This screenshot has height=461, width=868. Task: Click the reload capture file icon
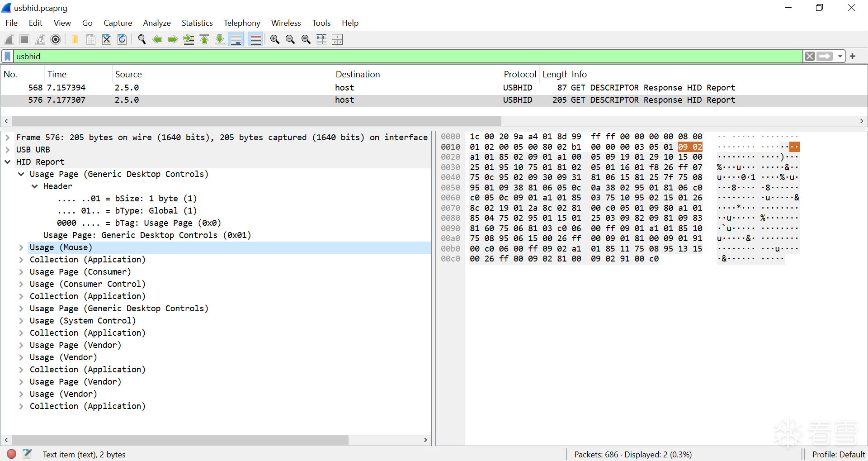122,40
